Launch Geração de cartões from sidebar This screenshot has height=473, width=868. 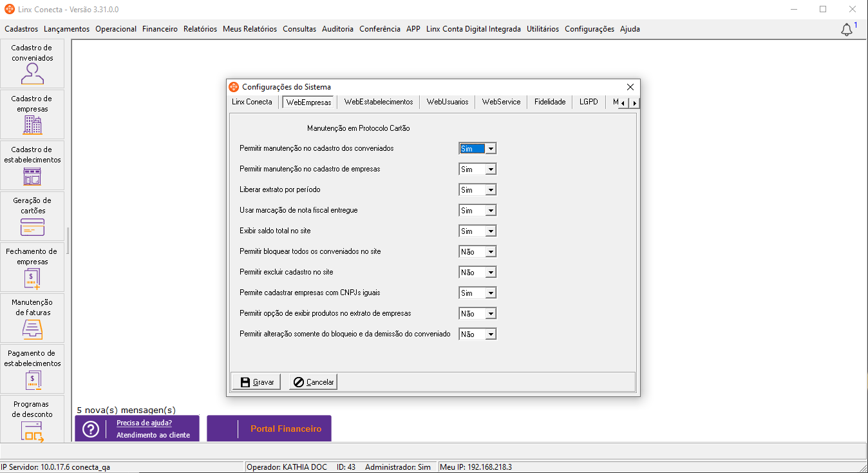click(x=32, y=217)
